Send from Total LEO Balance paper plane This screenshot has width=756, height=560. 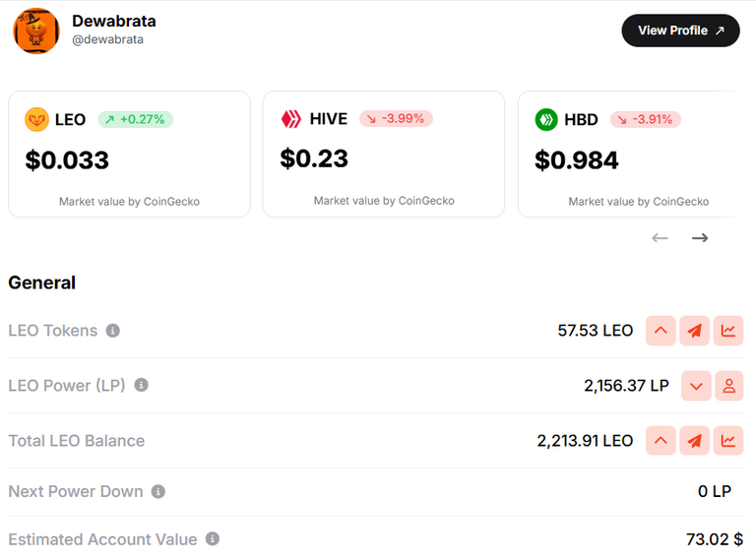(694, 441)
